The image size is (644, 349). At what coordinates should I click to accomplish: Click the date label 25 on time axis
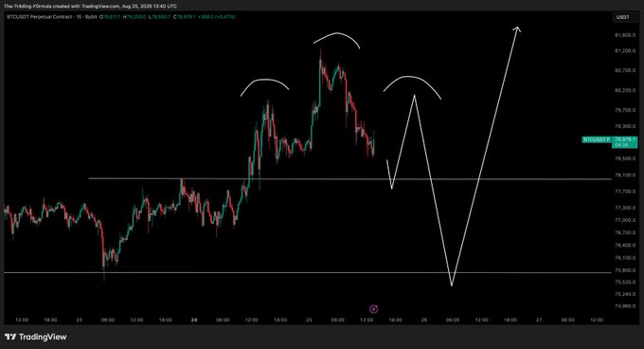point(310,320)
